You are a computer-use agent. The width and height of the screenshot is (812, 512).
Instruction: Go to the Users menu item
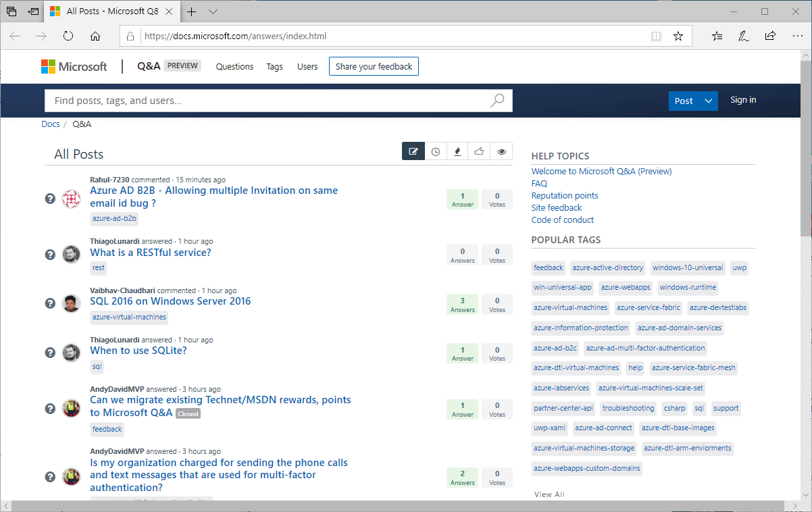[307, 66]
